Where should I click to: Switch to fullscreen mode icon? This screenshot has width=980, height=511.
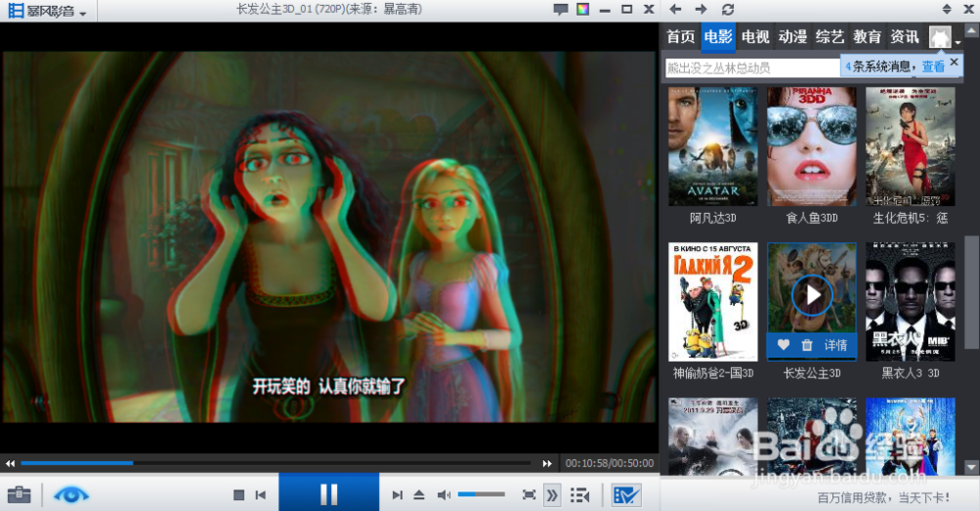529,495
